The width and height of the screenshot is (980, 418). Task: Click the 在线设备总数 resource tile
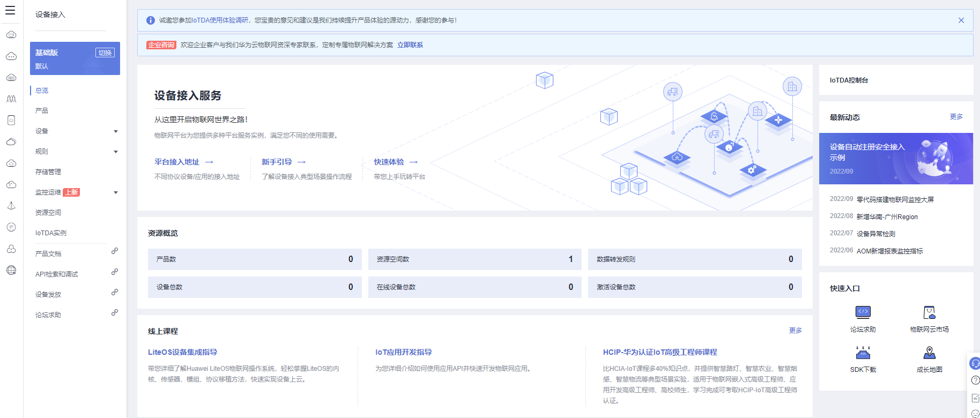tap(475, 287)
